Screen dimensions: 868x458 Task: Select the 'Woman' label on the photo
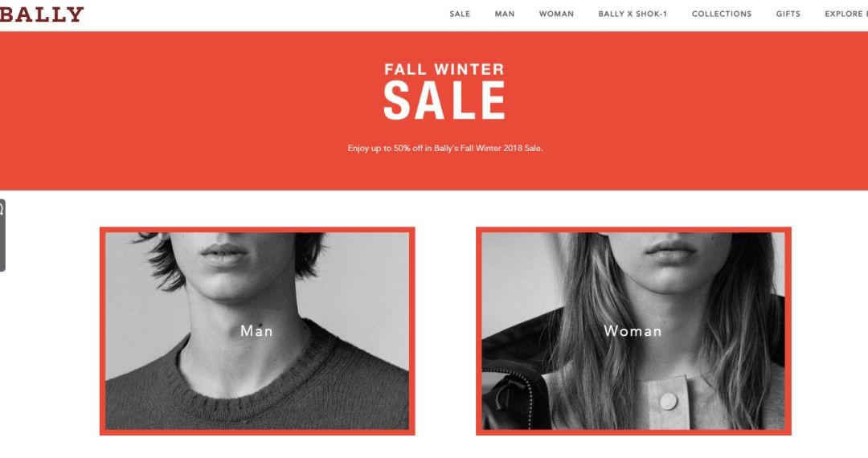click(x=633, y=331)
